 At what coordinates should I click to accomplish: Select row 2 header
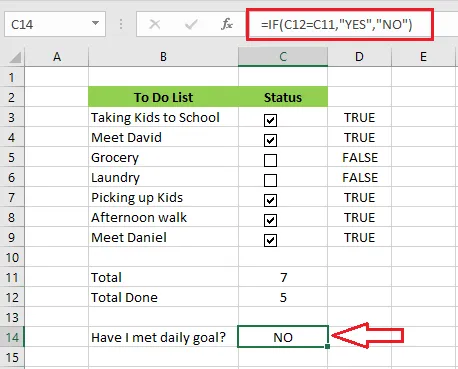click(12, 97)
